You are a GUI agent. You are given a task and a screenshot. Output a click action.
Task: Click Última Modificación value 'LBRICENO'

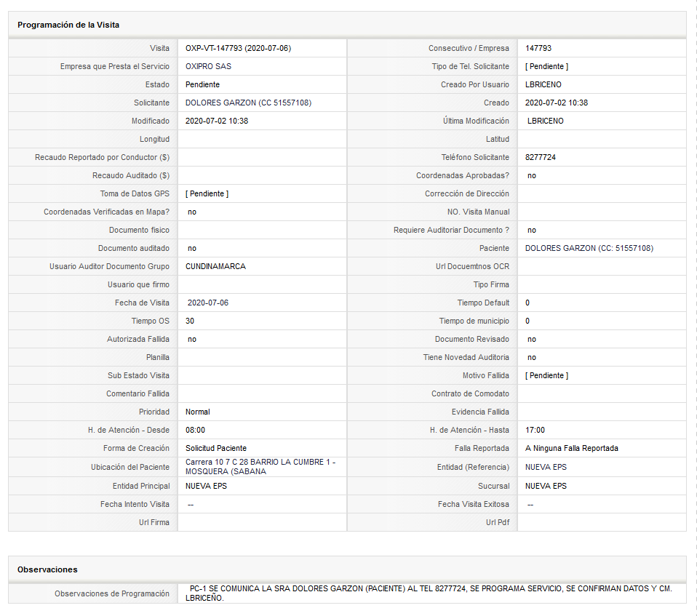point(546,121)
